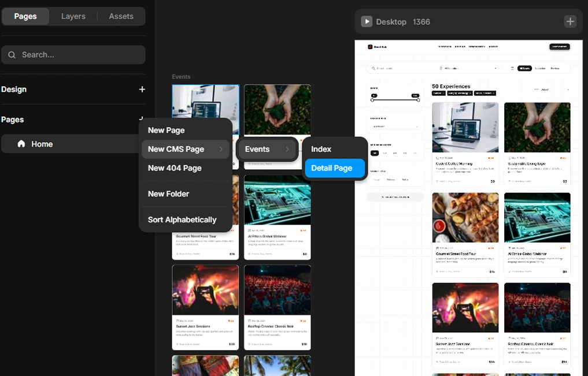Open AI Ethics Global Webinar image in Desktop preview
Screen dimensions: 588x376
537,218
